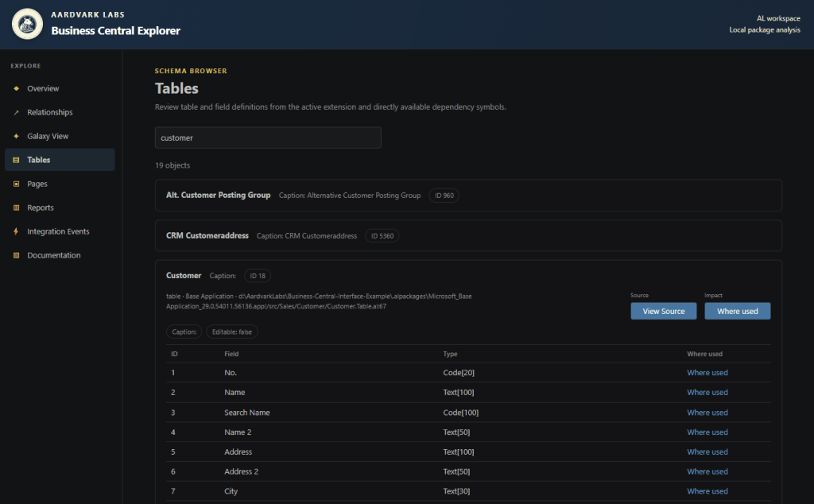Click the Editable: false tag
814x504 pixels.
point(231,331)
